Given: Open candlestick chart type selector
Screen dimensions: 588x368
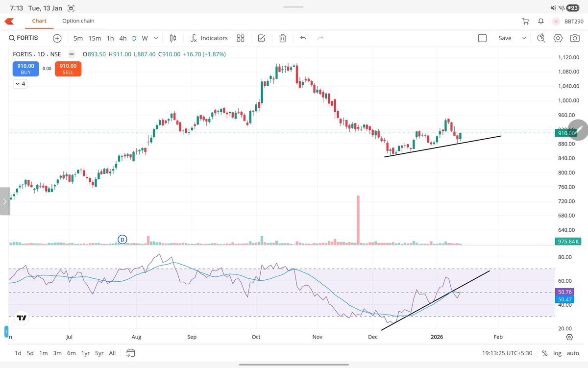Looking at the screenshot, I should pyautogui.click(x=172, y=38).
